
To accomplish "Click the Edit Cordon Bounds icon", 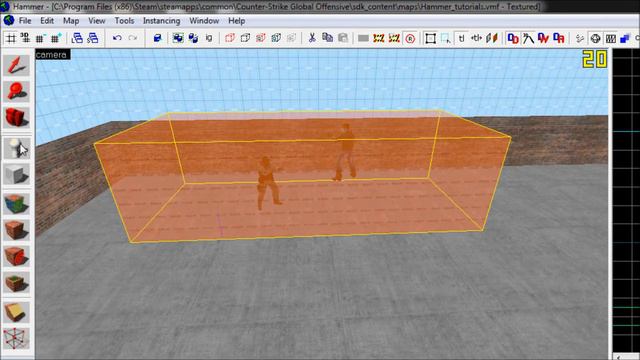I will tap(394, 38).
